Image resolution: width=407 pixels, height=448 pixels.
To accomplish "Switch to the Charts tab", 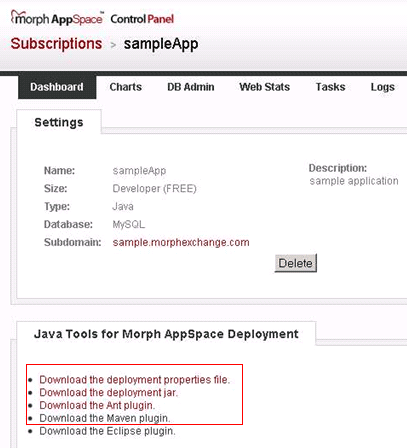I will pyautogui.click(x=126, y=87).
